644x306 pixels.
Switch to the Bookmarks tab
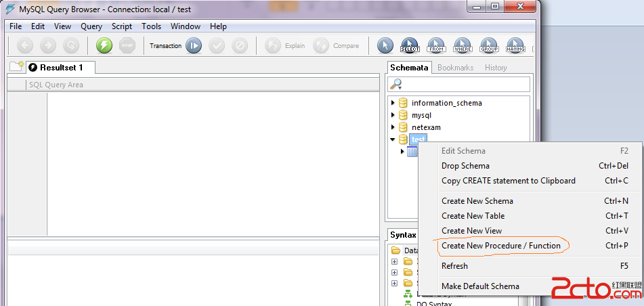pyautogui.click(x=456, y=68)
